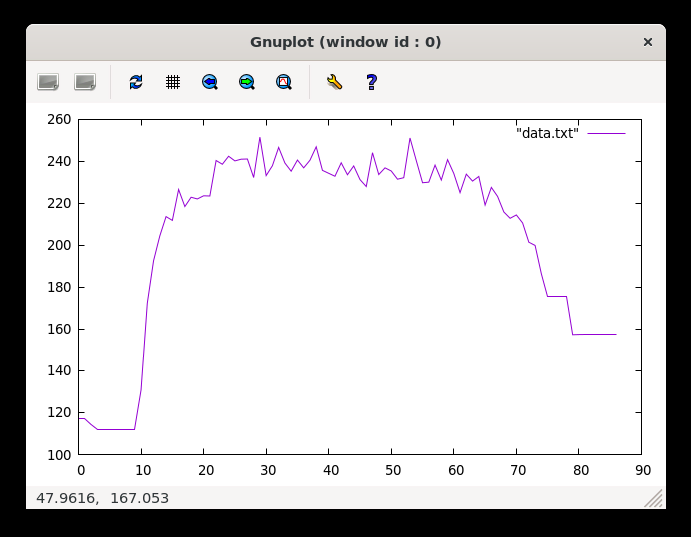
Task: Apply the previous zoom settings
Action: point(210,82)
